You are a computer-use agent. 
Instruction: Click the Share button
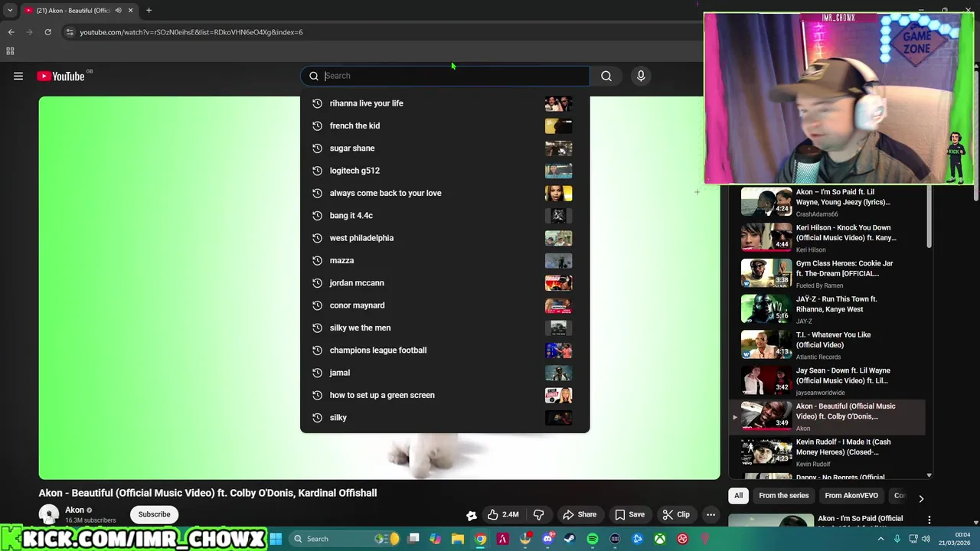coord(579,514)
